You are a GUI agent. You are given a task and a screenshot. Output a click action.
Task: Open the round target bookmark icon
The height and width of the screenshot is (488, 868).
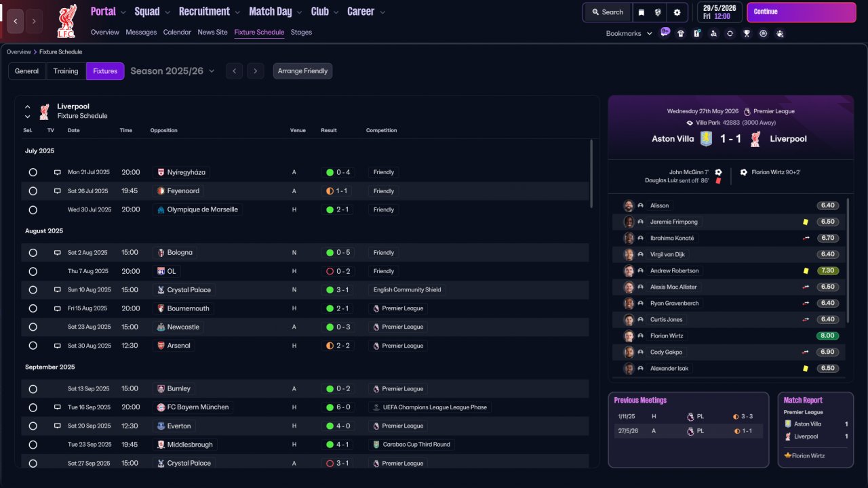[763, 33]
